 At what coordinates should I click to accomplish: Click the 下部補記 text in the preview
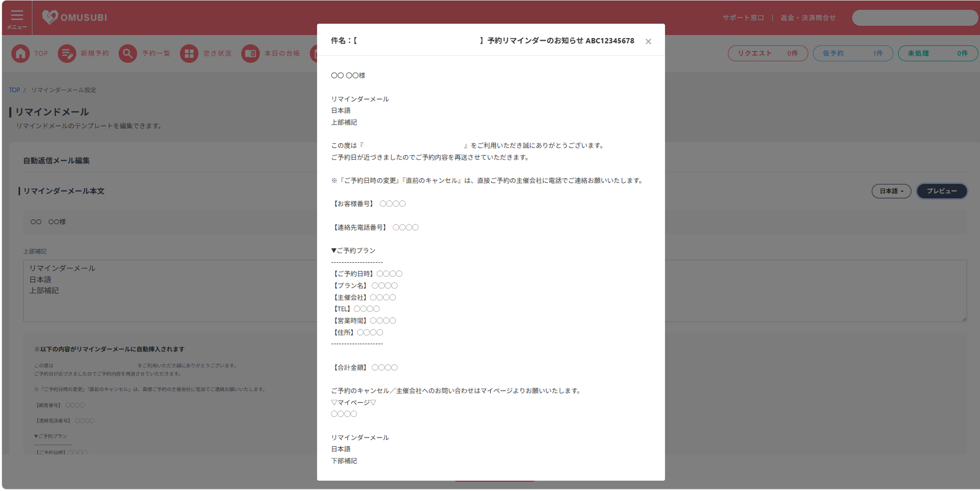344,461
